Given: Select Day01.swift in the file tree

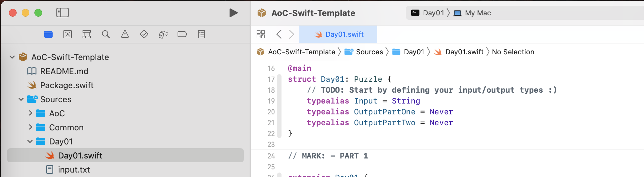Looking at the screenshot, I should pos(125,155).
